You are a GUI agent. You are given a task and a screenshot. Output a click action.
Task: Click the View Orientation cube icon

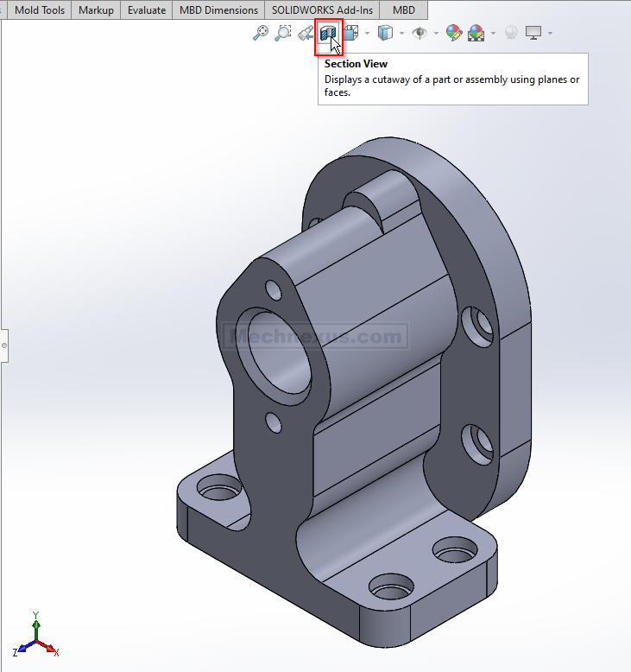351,33
